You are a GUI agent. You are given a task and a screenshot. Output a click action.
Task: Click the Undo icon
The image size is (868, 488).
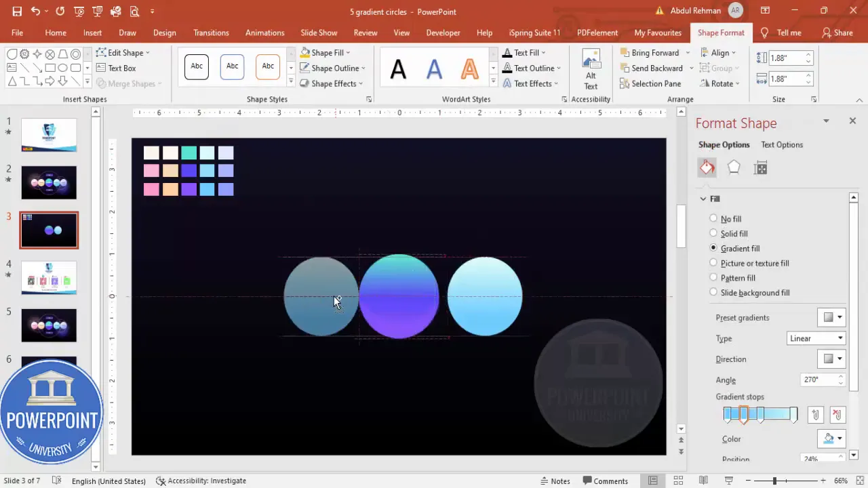(35, 12)
